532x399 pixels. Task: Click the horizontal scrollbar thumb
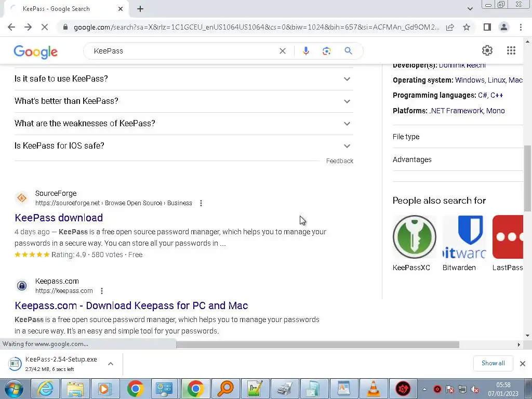click(x=317, y=345)
